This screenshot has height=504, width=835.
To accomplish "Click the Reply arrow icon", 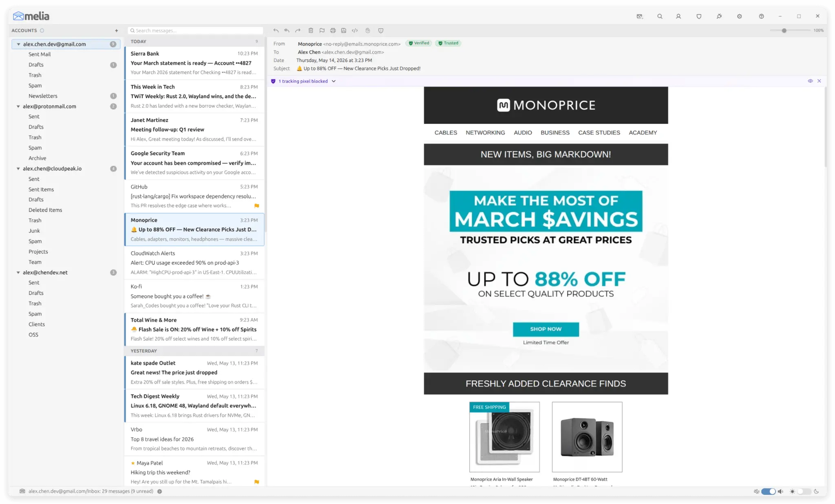I will 276,31.
